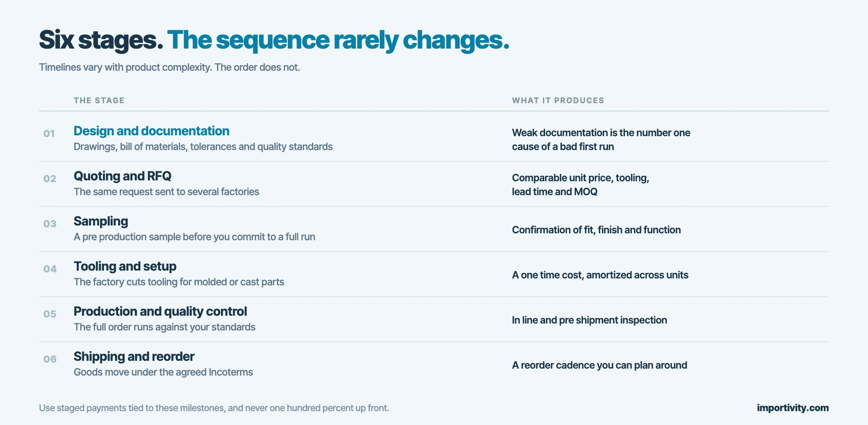Click WHAT IT PRODUCES column header
The width and height of the screenshot is (868, 425).
(x=558, y=101)
